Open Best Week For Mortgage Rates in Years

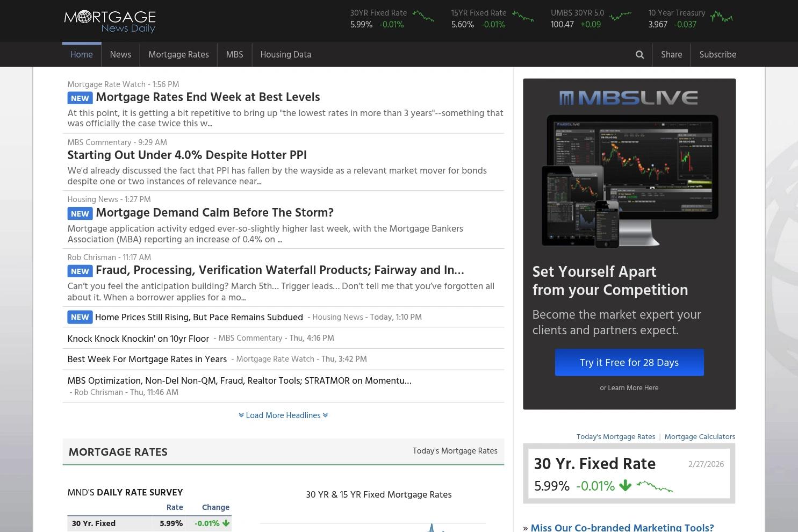147,360
